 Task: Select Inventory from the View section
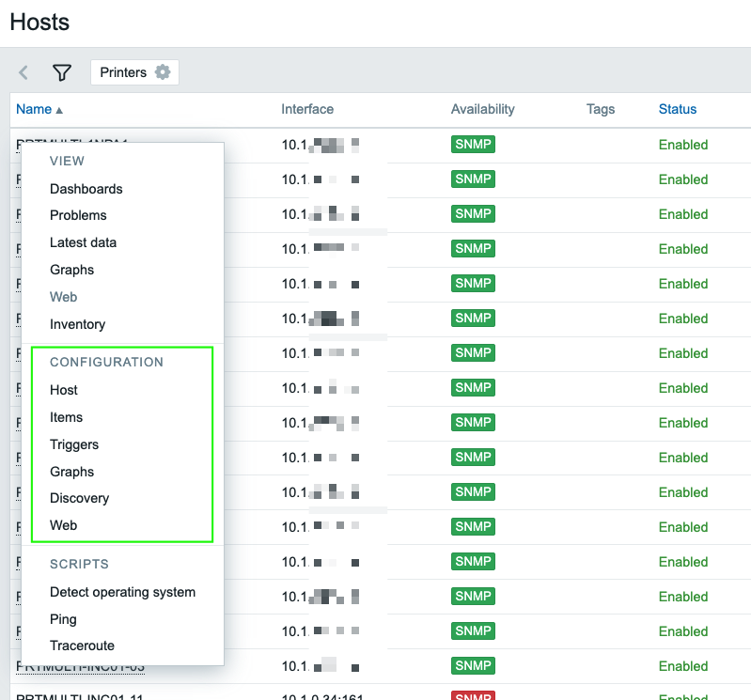[77, 324]
